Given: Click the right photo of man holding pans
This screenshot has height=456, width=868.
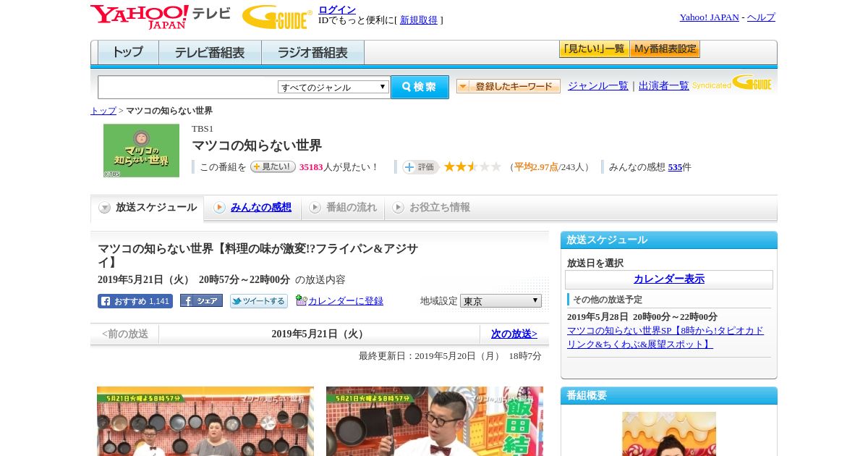Looking at the screenshot, I should point(435,421).
